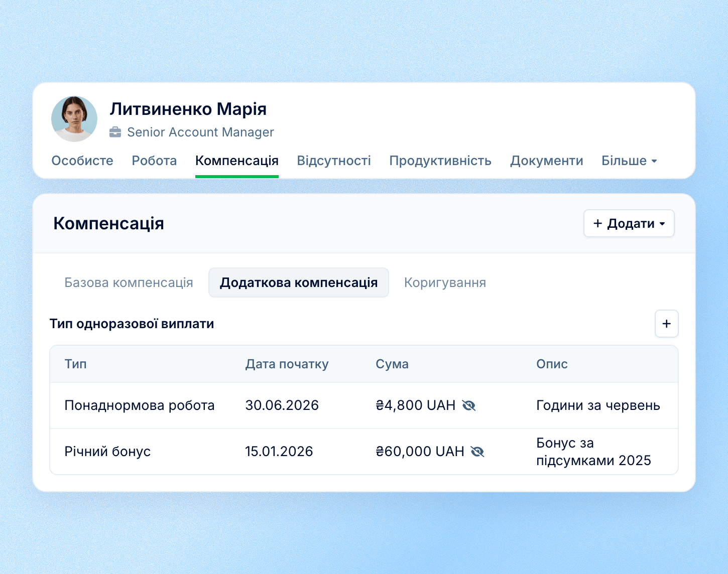Open the Додати dropdown button

pyautogui.click(x=629, y=223)
